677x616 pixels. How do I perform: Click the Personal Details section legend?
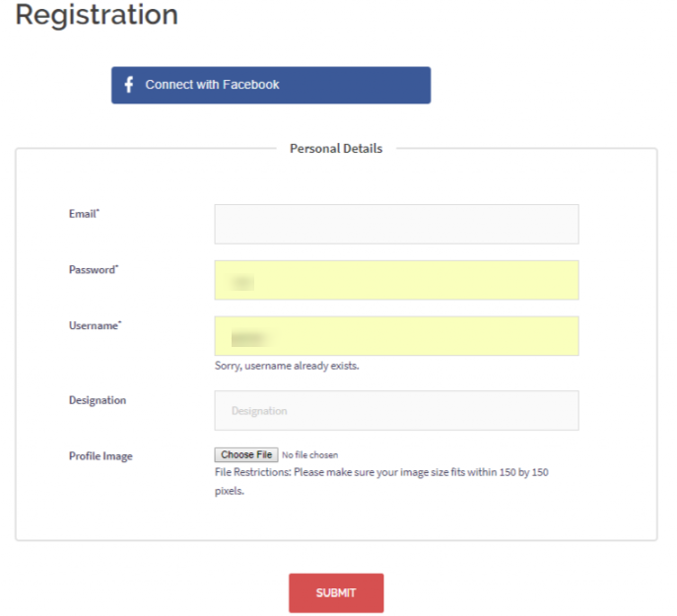click(x=336, y=149)
